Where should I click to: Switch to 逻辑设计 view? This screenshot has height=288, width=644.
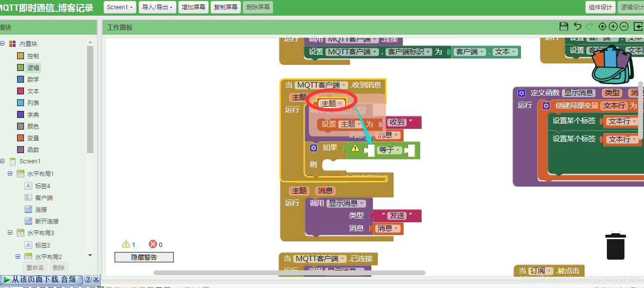[x=632, y=7]
